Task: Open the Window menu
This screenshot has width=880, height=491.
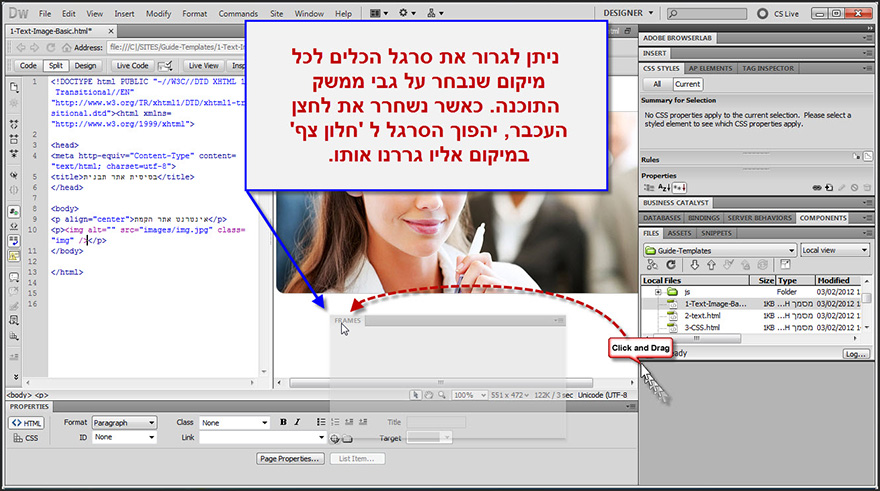Action: [309, 13]
